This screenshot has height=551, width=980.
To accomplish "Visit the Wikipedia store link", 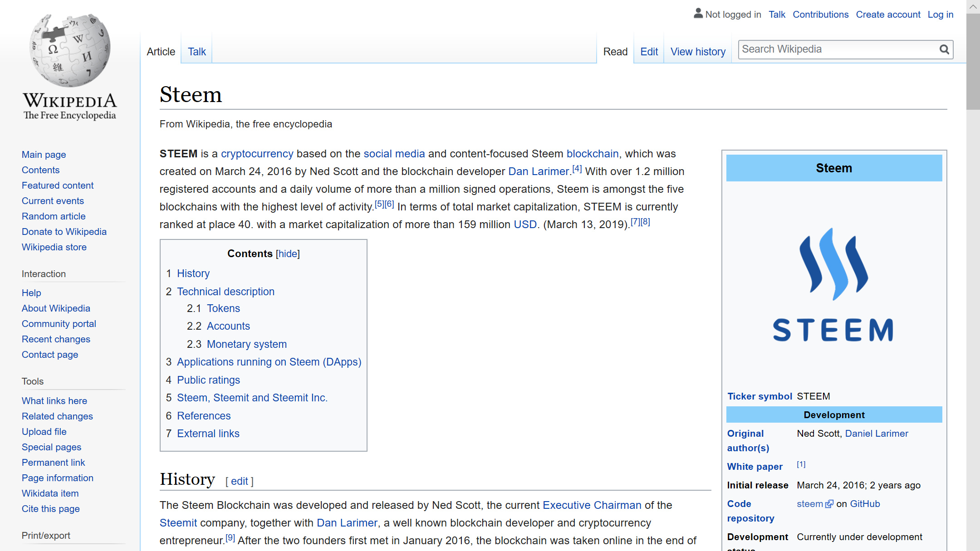I will [54, 247].
